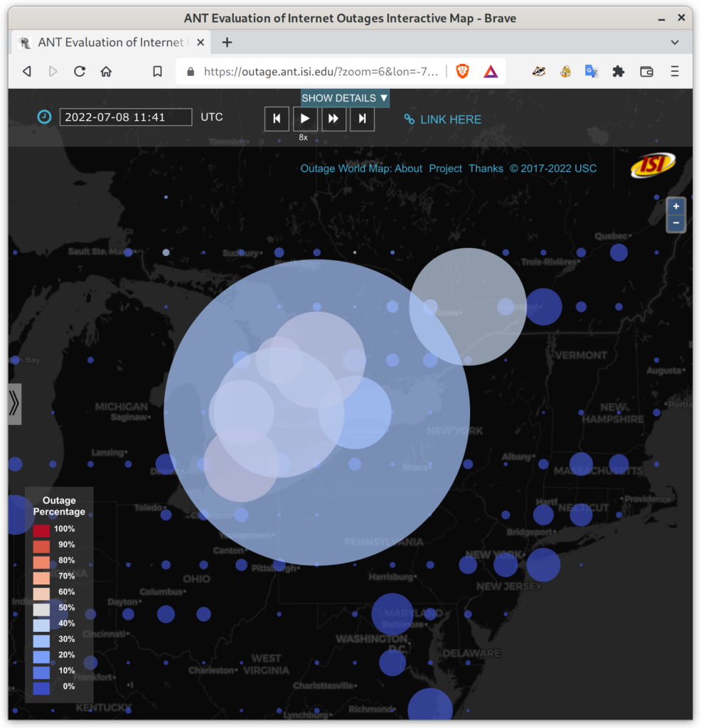Click the "UTC" timezone label

(x=212, y=117)
